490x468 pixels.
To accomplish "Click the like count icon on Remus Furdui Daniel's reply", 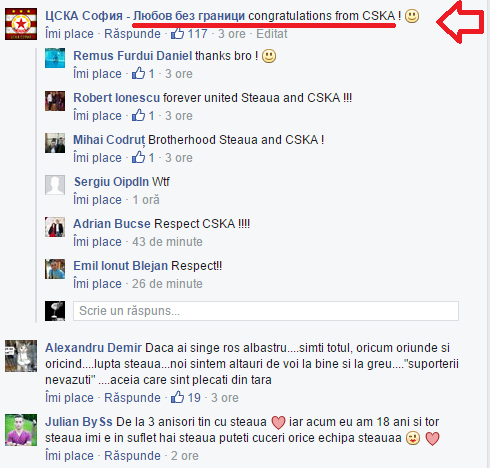I will [138, 73].
